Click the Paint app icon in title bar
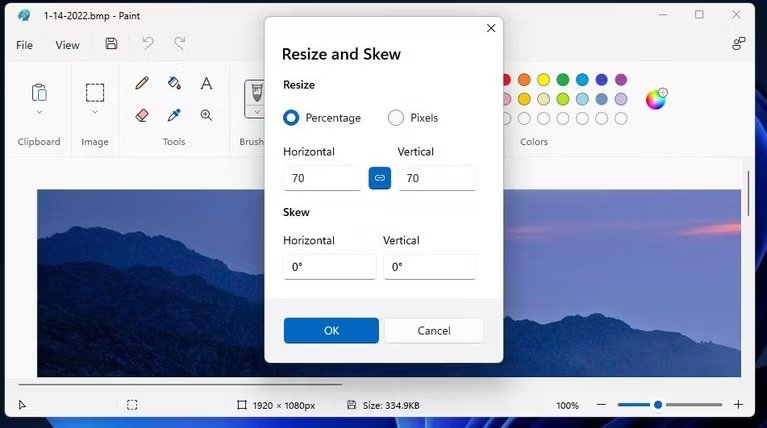The image size is (767, 428). click(x=24, y=16)
